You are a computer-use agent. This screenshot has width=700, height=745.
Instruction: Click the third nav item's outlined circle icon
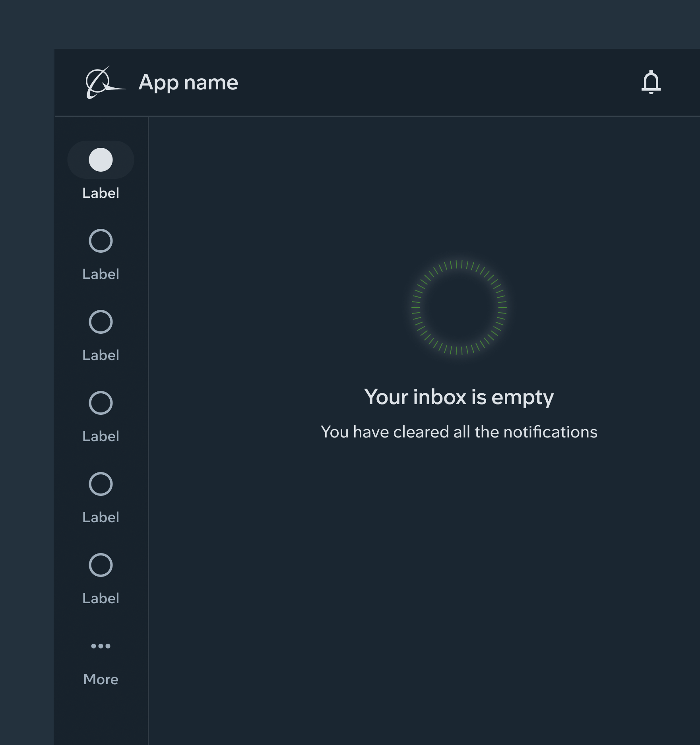(101, 322)
